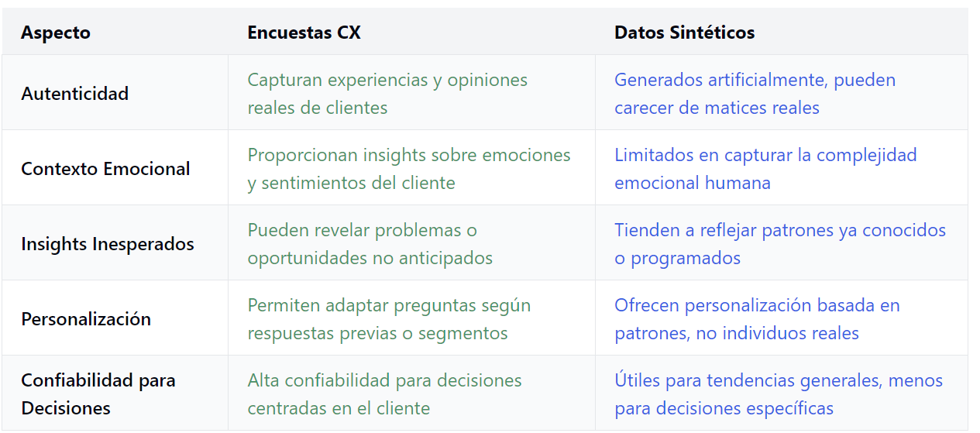Screen dimensions: 980x433
Task: Click the Encuestas CX column header
Action: tap(304, 33)
